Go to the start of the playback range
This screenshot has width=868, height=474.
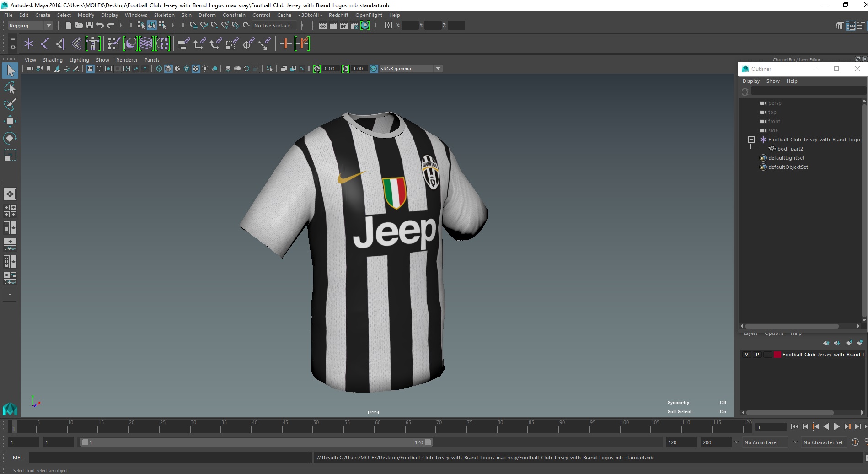[x=795, y=426]
